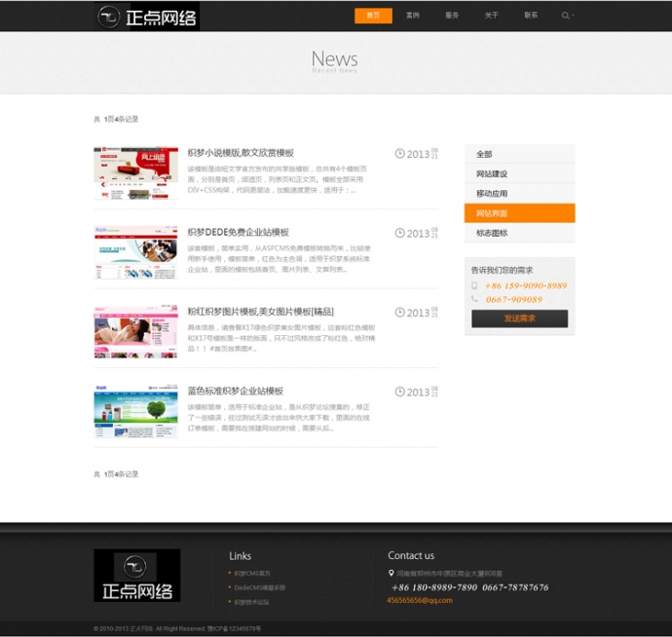This screenshot has height=637, width=672.
Task: Open the 联系 navigation item
Action: [x=531, y=16]
